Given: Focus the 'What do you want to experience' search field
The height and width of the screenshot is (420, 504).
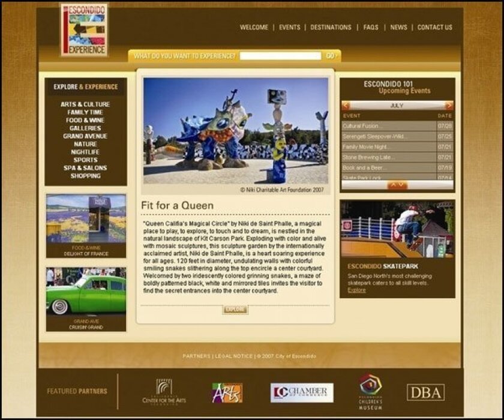Looking at the screenshot, I should click(x=280, y=56).
